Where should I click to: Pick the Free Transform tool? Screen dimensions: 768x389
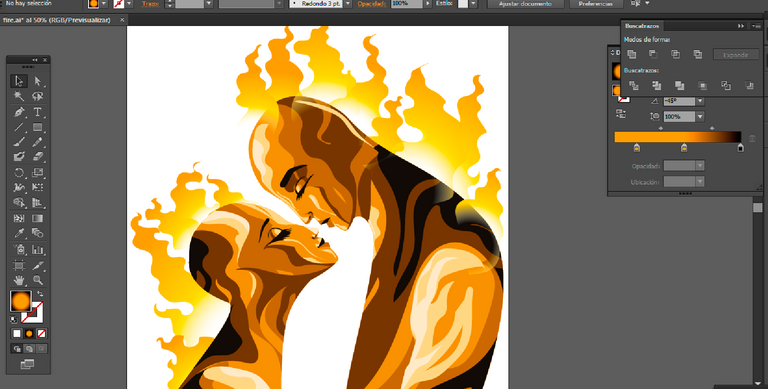[37, 187]
